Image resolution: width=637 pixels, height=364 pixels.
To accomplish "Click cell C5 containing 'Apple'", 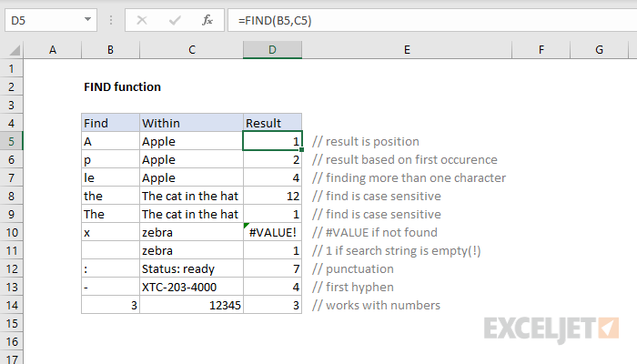I will click(191, 141).
